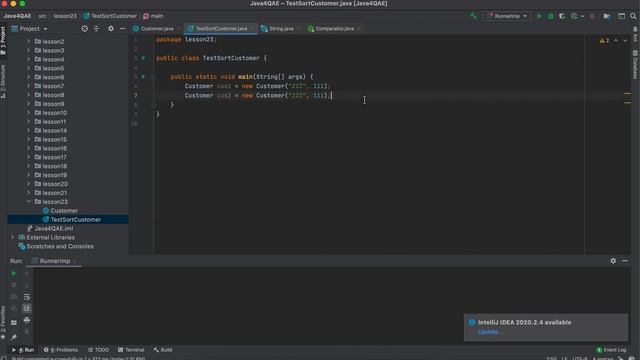Image resolution: width=640 pixels, height=360 pixels.
Task: Hide the Project panel with minus icon
Action: tap(122, 29)
